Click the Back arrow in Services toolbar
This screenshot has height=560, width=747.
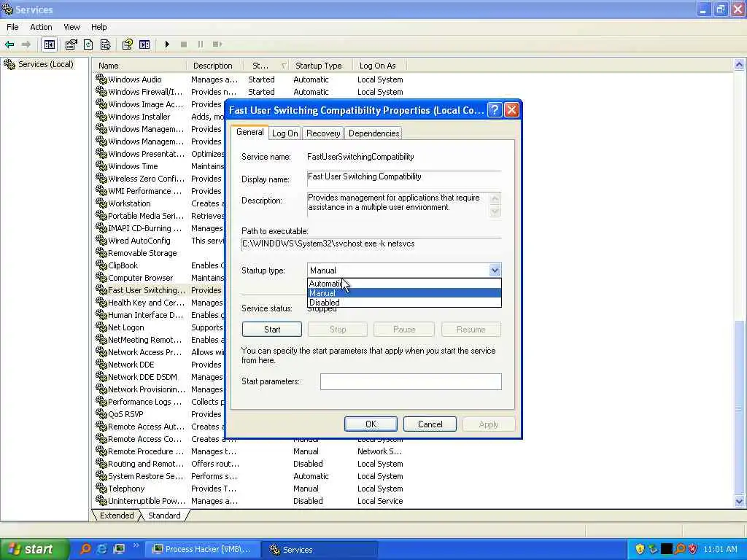(9, 44)
